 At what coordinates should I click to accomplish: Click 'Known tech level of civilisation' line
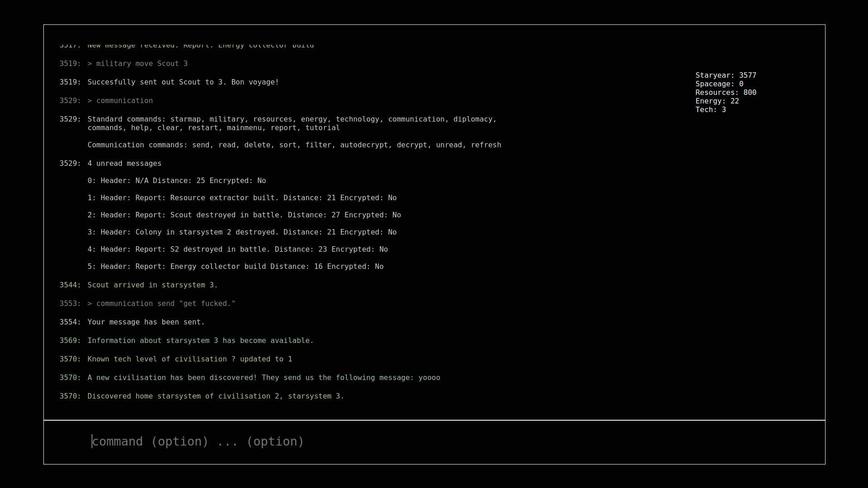(190, 359)
